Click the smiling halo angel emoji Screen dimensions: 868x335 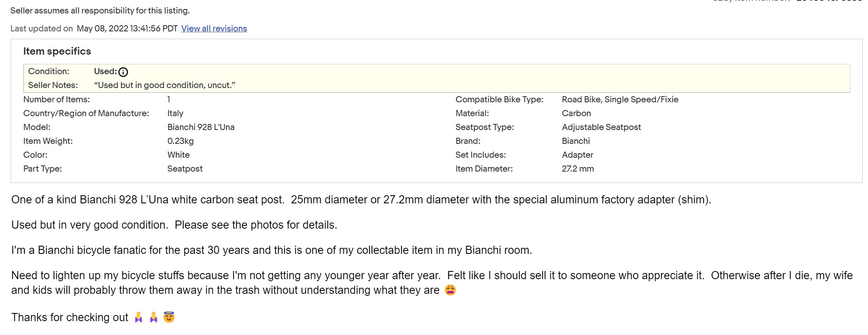[169, 317]
